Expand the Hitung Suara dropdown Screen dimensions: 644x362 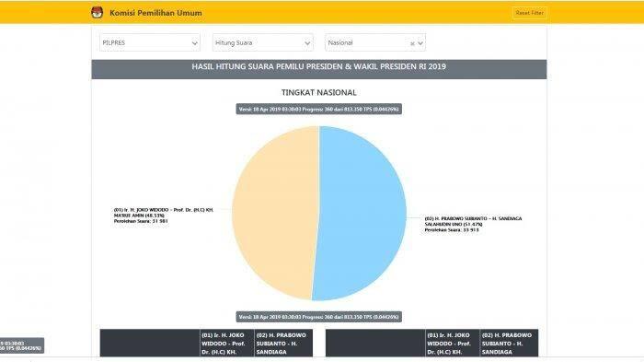click(x=263, y=42)
